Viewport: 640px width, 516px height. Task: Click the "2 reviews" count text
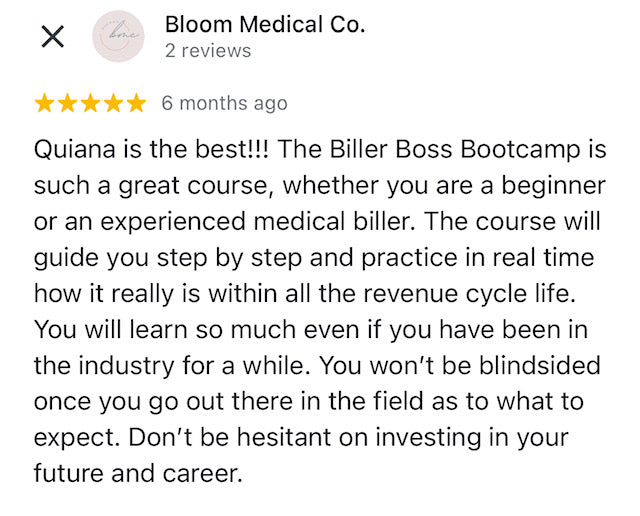(208, 51)
